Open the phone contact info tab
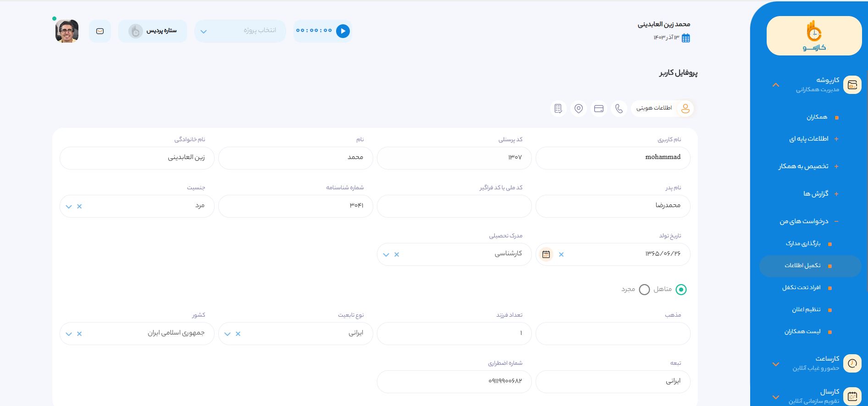The image size is (868, 406). [x=619, y=109]
